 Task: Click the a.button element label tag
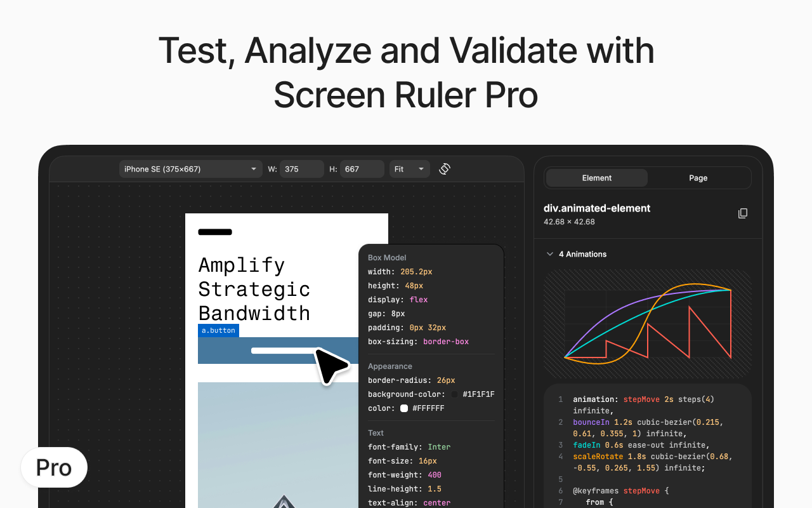pos(218,330)
